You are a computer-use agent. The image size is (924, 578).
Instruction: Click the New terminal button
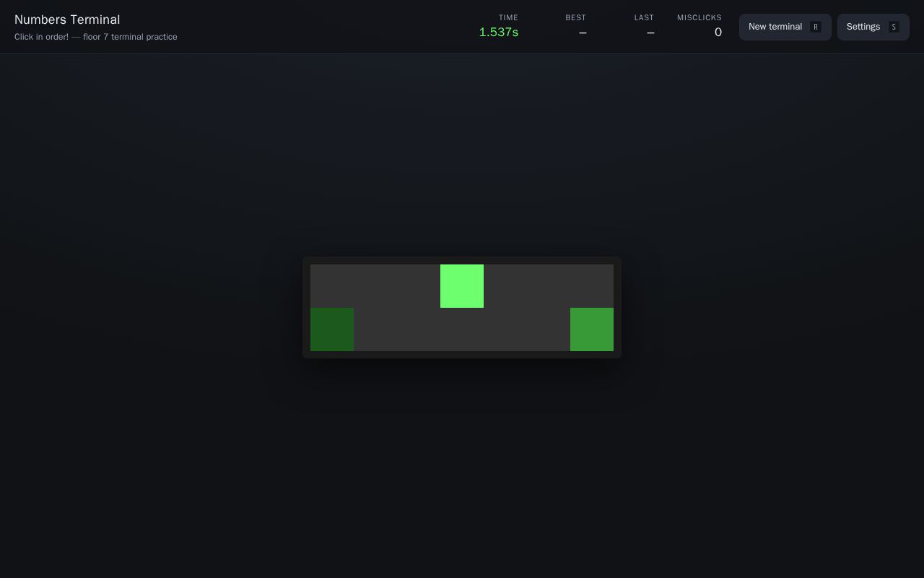coord(785,27)
